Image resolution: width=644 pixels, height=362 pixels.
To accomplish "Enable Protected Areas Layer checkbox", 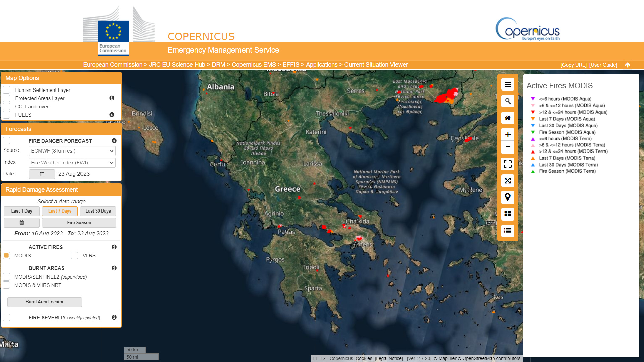I will (x=6, y=98).
